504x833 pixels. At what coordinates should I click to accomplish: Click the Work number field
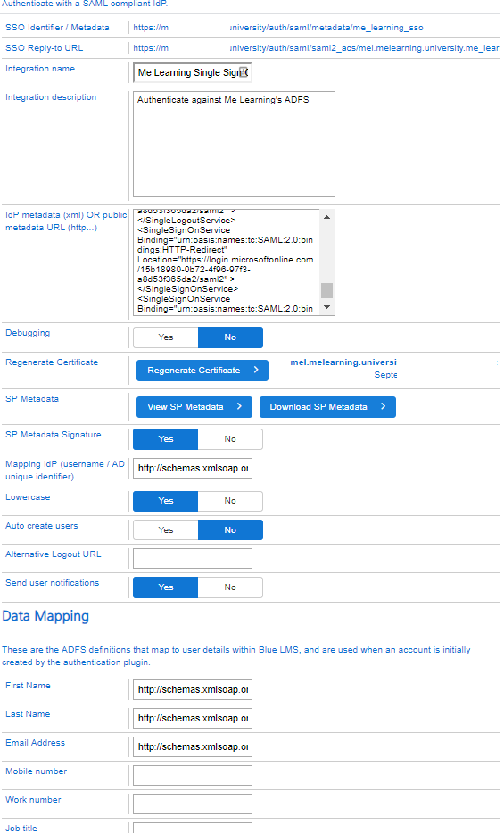[193, 804]
